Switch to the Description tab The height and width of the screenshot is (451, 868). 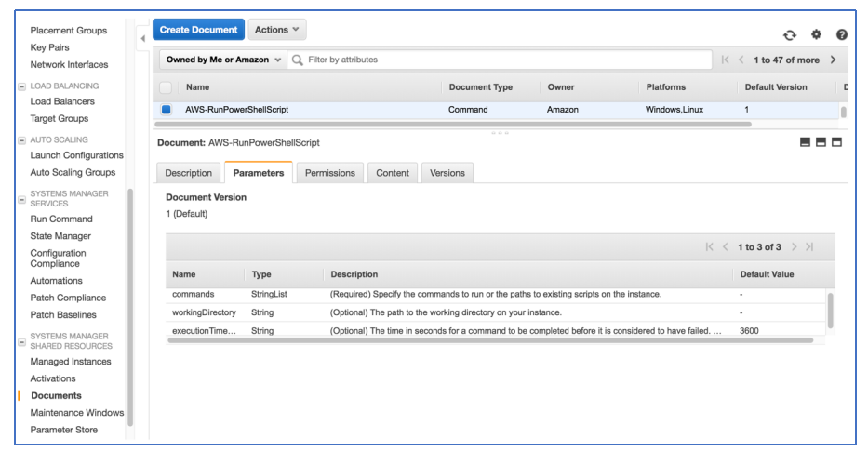188,173
